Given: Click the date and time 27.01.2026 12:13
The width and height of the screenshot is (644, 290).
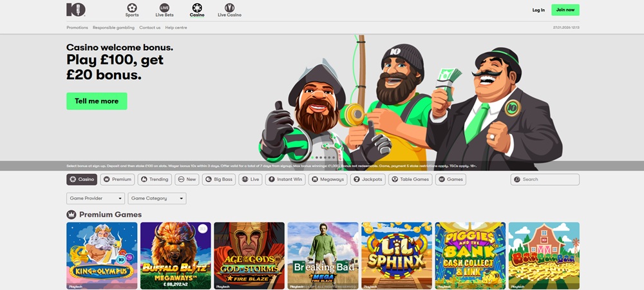Looking at the screenshot, I should click(x=566, y=28).
